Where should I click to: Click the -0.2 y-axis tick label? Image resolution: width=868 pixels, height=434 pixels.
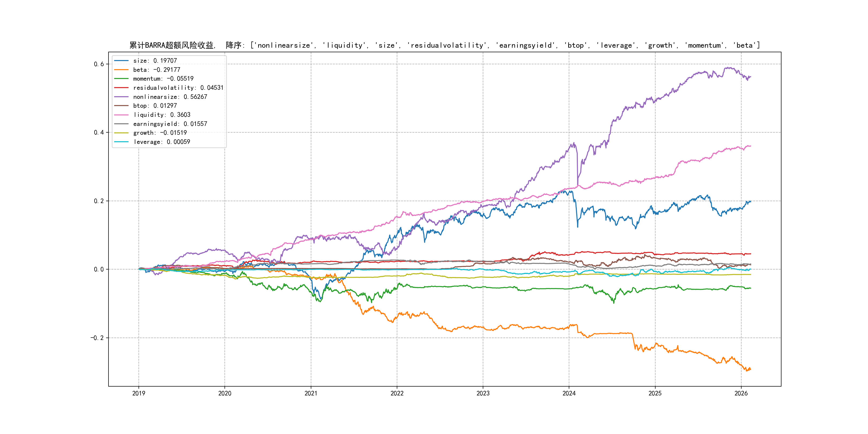[x=97, y=338]
